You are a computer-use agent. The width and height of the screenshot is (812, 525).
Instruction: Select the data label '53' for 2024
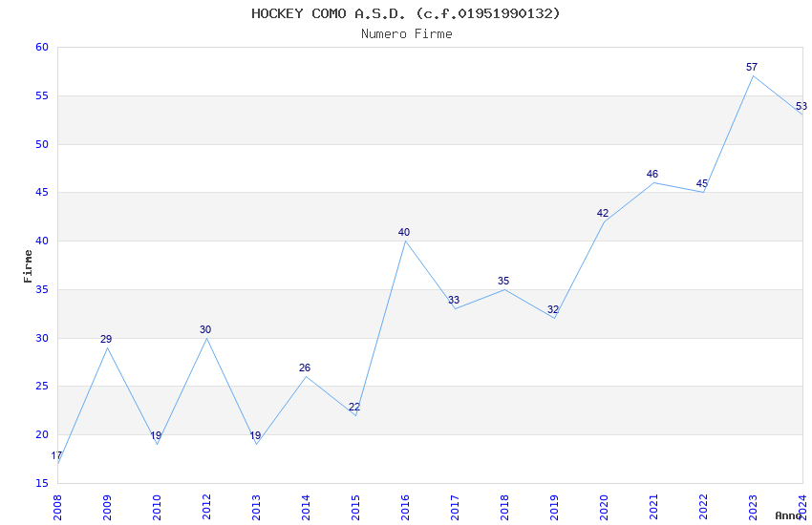point(801,107)
